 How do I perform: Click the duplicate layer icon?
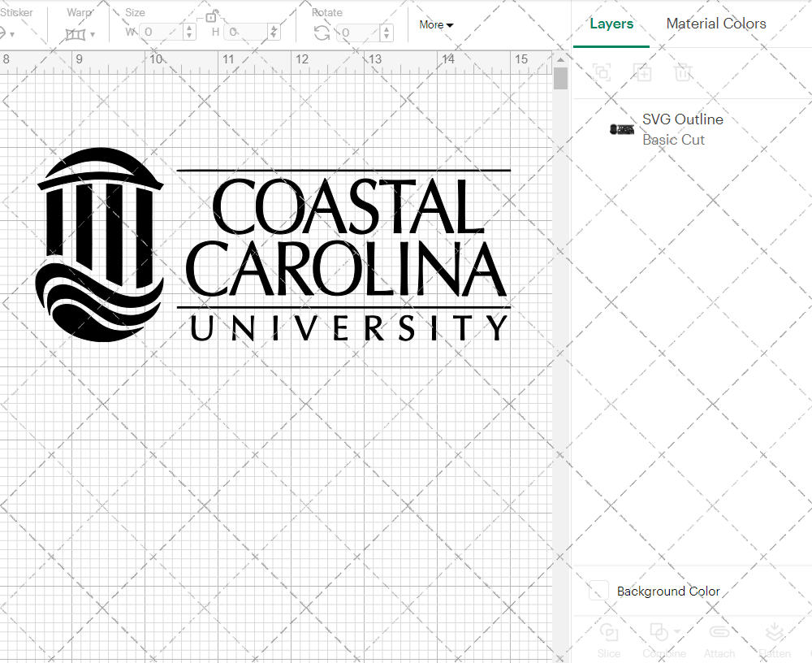pos(643,72)
